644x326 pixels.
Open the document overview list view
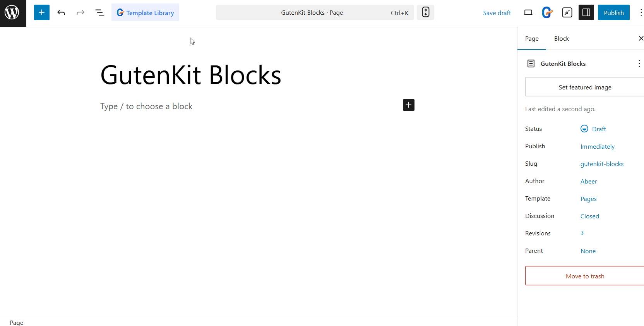coord(99,12)
